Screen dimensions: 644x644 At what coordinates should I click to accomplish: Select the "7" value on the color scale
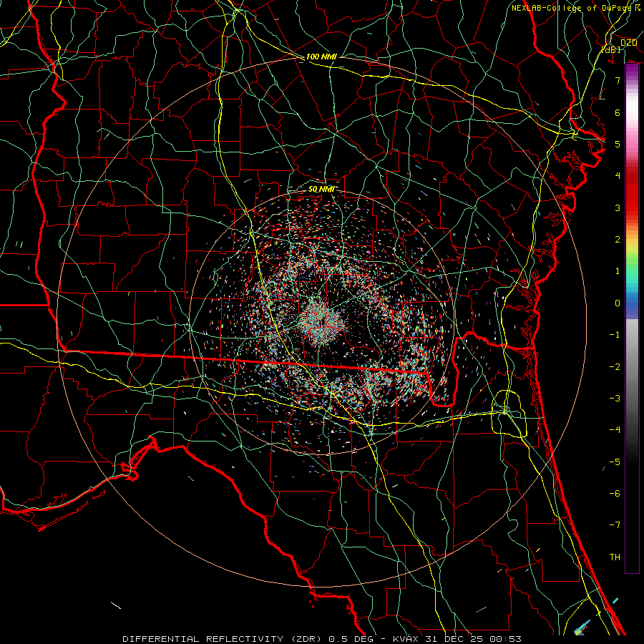(618, 80)
